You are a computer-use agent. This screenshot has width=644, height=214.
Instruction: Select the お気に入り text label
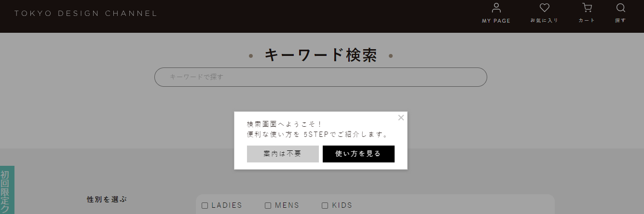click(544, 21)
